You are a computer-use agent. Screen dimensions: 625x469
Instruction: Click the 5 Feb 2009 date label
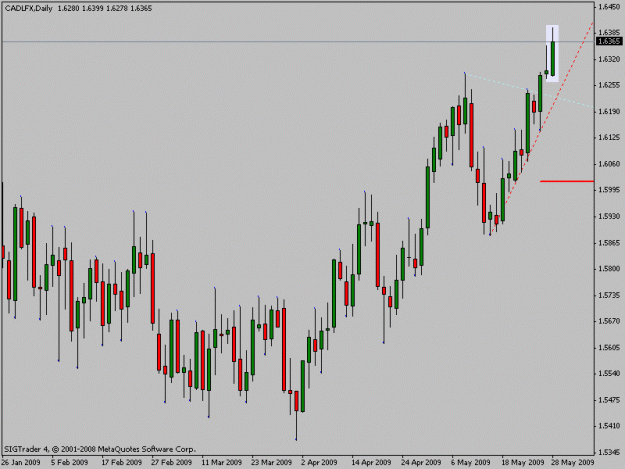pos(69,462)
